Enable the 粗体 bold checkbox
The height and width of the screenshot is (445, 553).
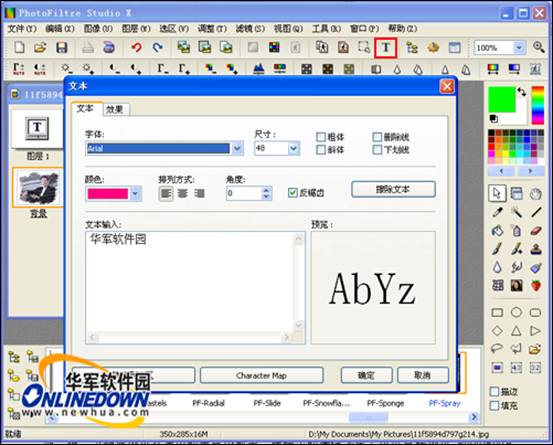[321, 137]
